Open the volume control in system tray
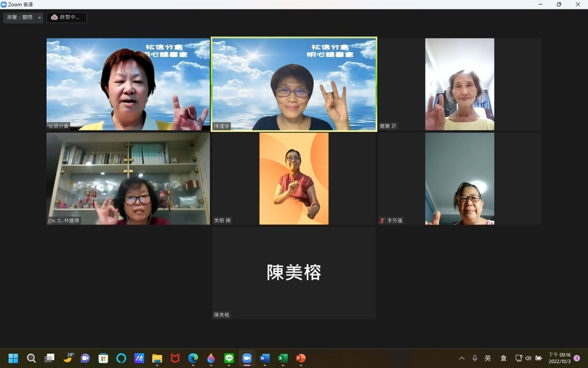588x368 pixels. coord(528,358)
